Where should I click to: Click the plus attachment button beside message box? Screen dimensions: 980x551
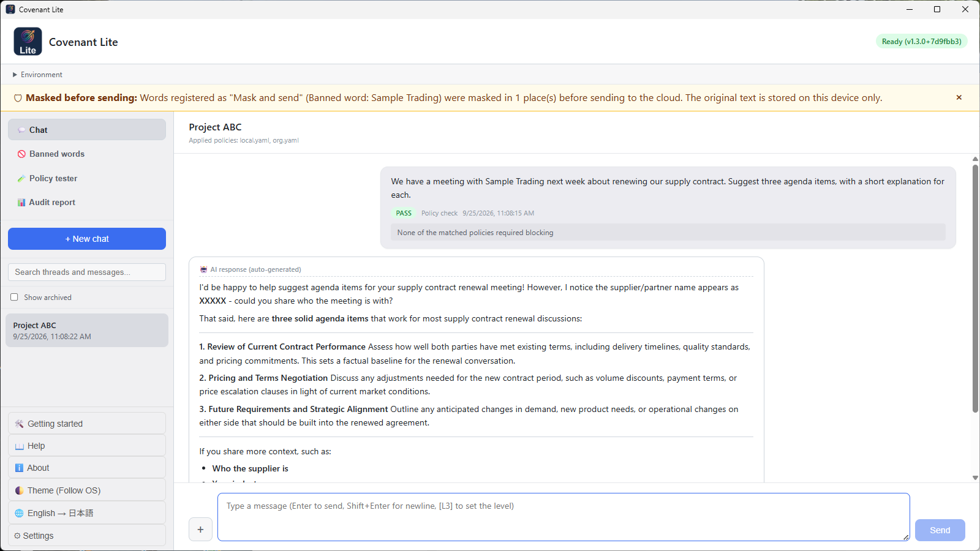[200, 530]
